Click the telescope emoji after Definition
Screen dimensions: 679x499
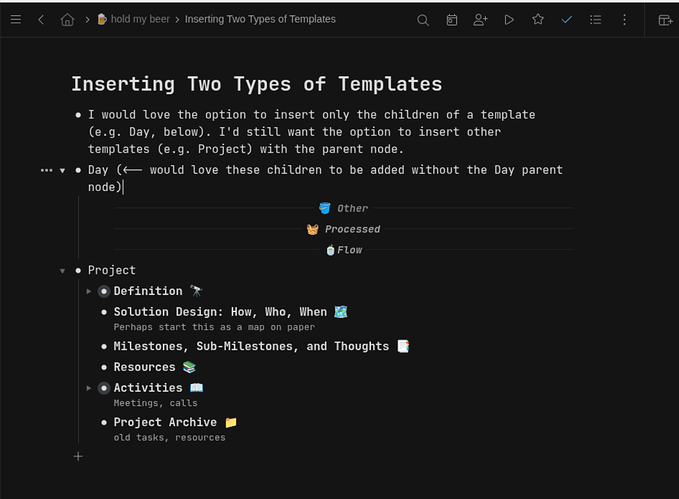tap(196, 291)
